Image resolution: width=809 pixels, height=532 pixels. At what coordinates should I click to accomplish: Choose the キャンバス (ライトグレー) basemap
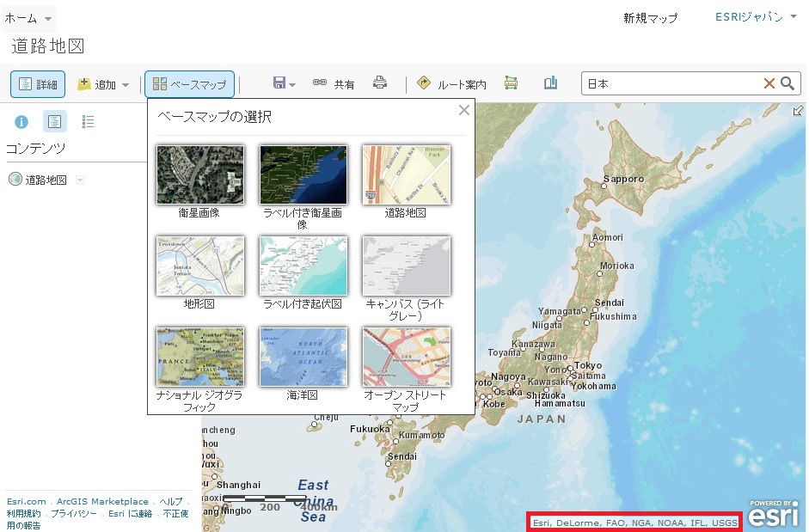pos(407,266)
